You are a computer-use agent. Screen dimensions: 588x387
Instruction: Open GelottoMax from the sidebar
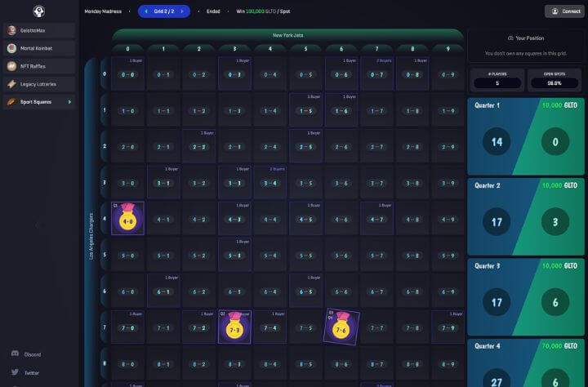point(38,30)
